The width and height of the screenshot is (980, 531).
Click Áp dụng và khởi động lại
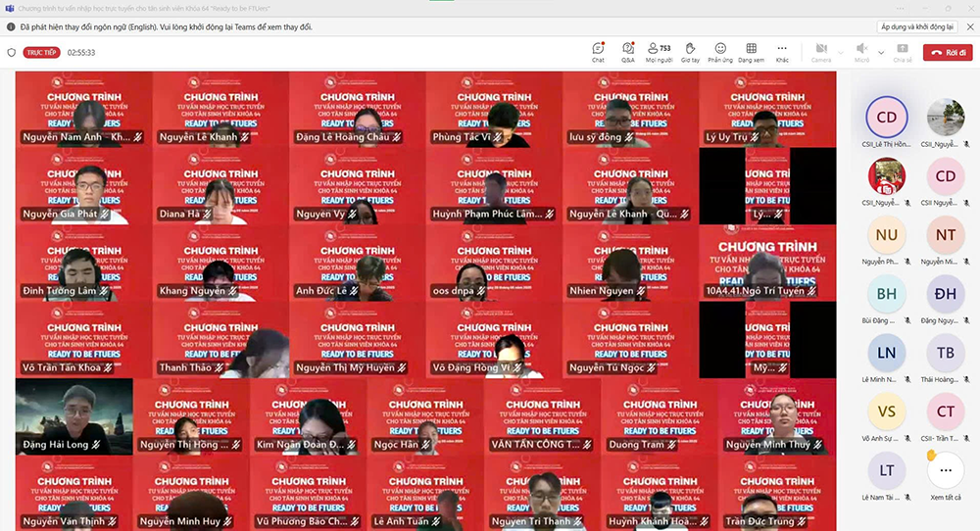pos(916,26)
